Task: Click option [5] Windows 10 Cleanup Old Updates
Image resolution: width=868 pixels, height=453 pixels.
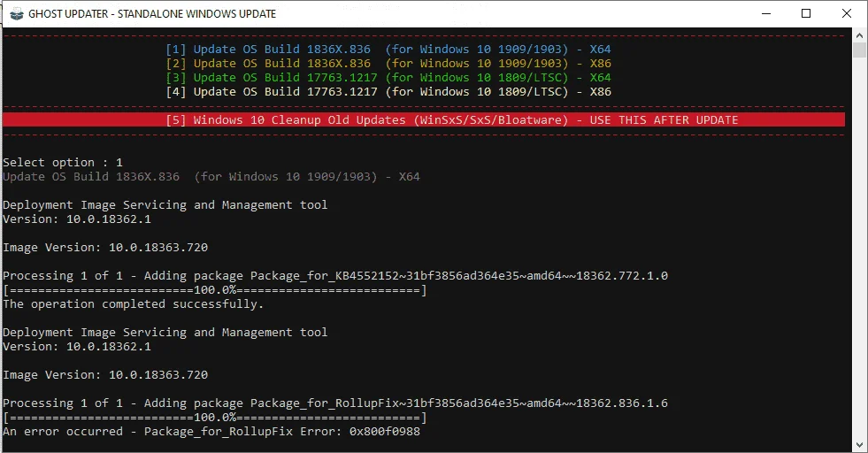Action: click(x=424, y=119)
